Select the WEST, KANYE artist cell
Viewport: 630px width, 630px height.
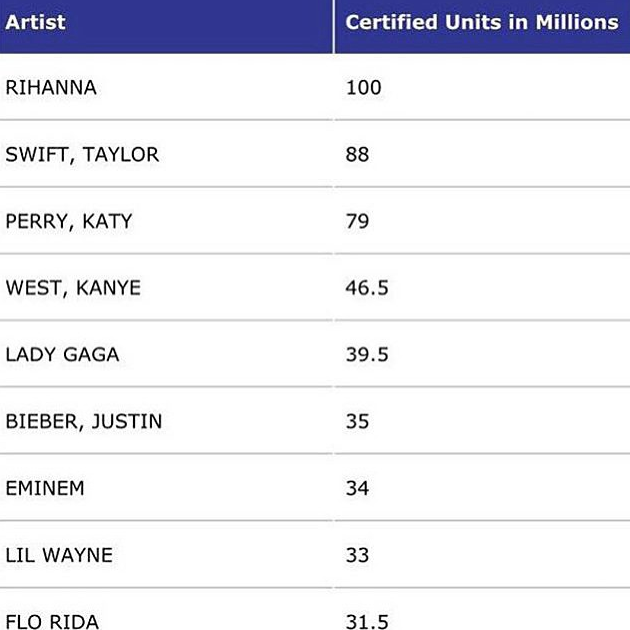73,288
